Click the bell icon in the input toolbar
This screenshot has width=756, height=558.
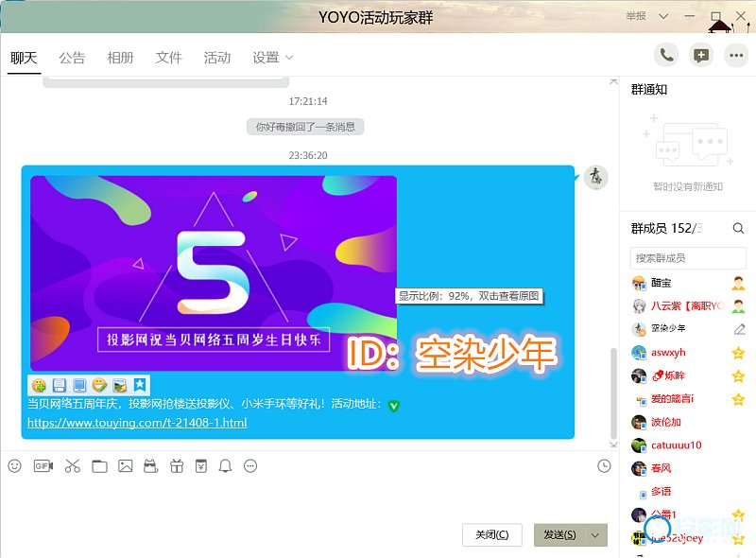click(x=225, y=466)
